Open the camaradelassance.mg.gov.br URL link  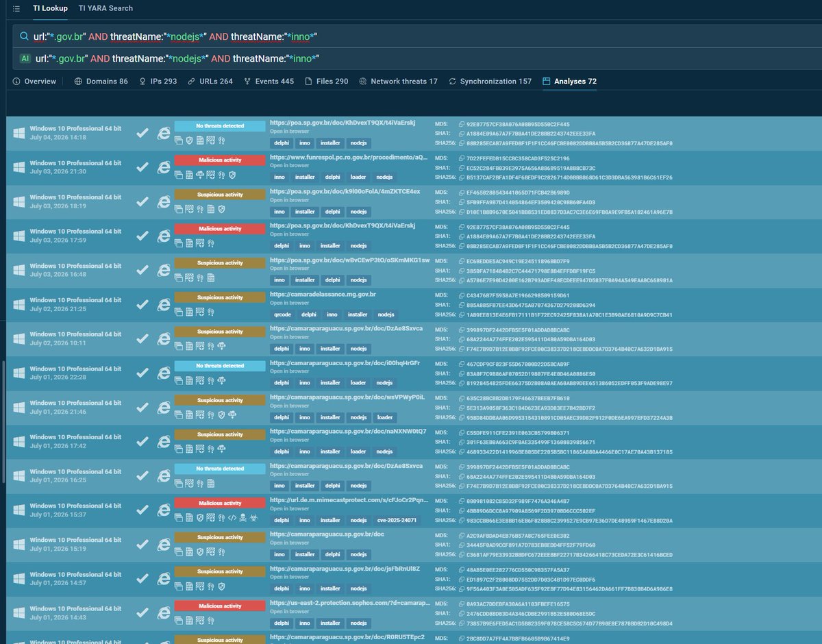[x=323, y=294]
